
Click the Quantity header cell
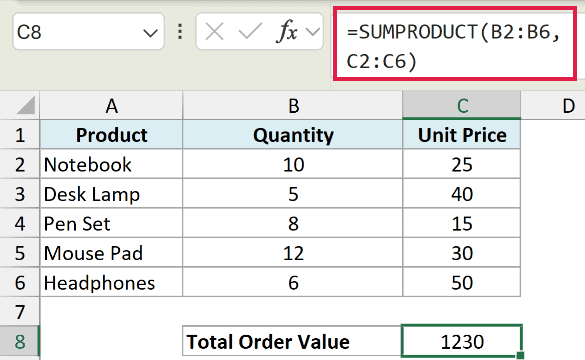coord(293,135)
